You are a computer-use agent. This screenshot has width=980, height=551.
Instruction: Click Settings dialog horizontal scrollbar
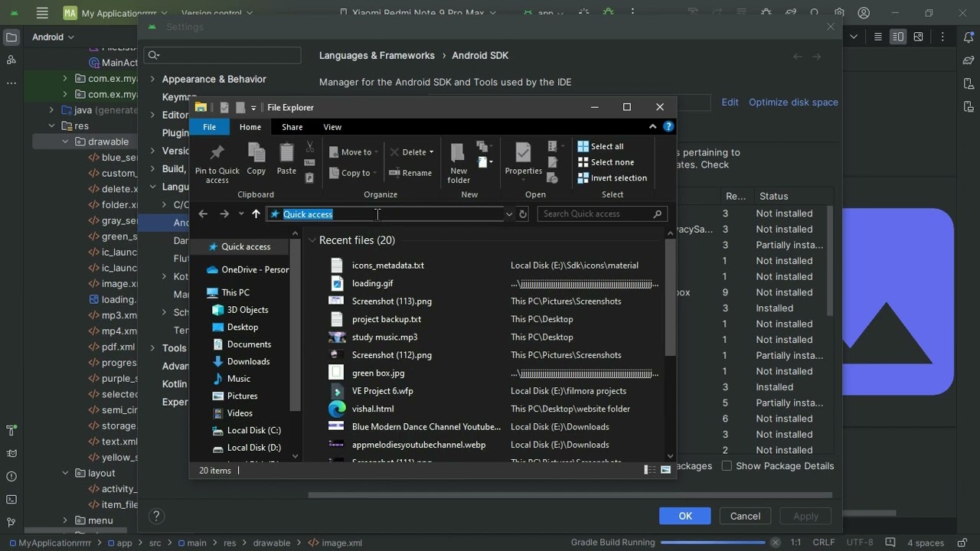click(570, 495)
